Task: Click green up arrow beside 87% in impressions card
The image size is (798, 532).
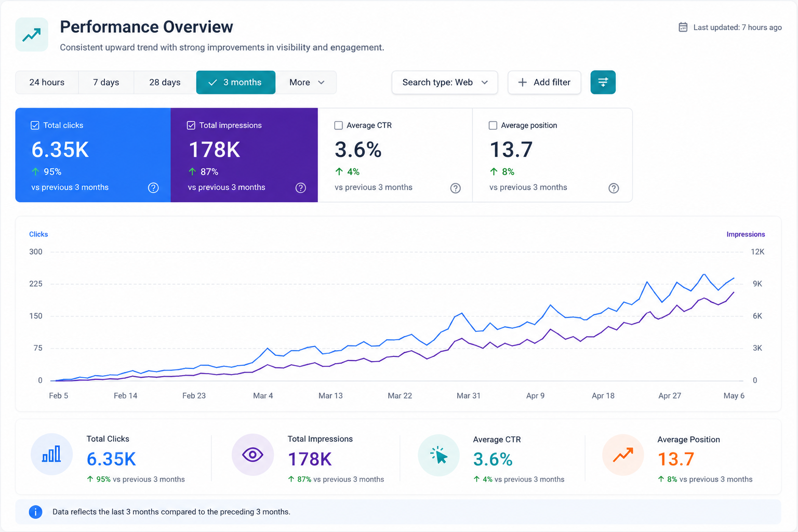Action: click(192, 171)
